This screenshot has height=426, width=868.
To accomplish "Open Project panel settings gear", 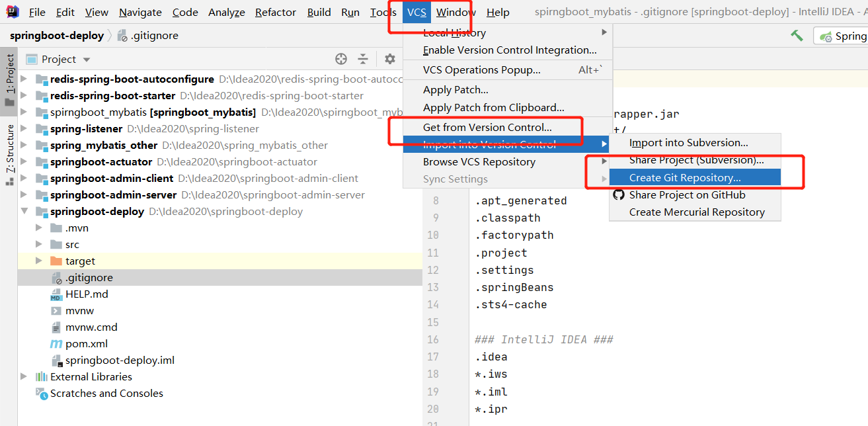I will point(390,59).
